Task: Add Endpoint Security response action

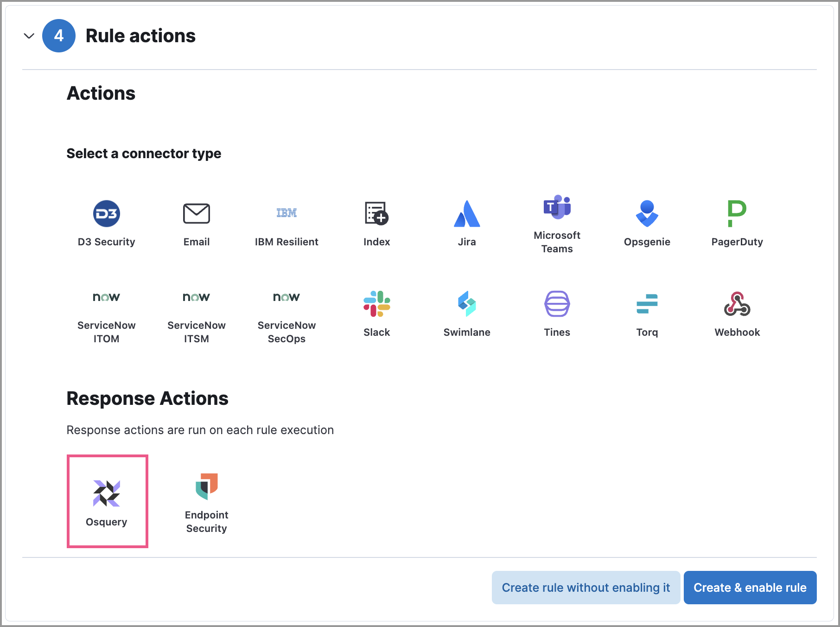Action: coord(206,501)
